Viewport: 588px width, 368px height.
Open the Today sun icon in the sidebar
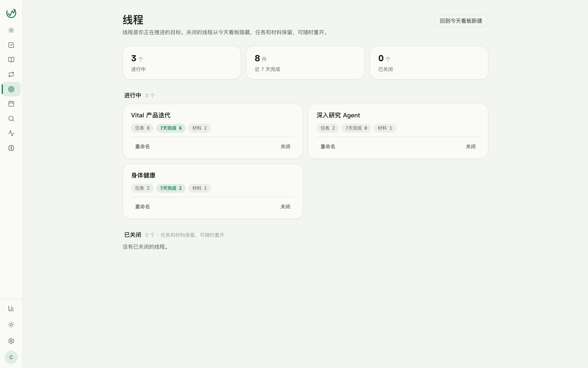(x=11, y=30)
